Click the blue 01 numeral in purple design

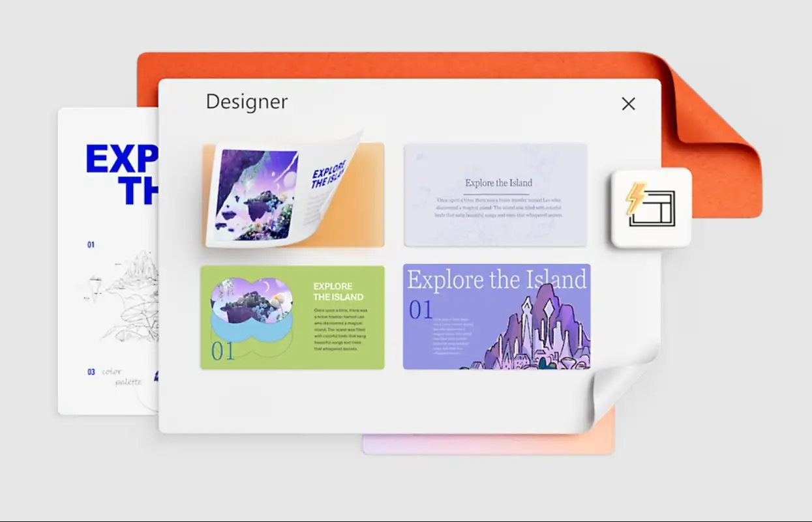421,310
